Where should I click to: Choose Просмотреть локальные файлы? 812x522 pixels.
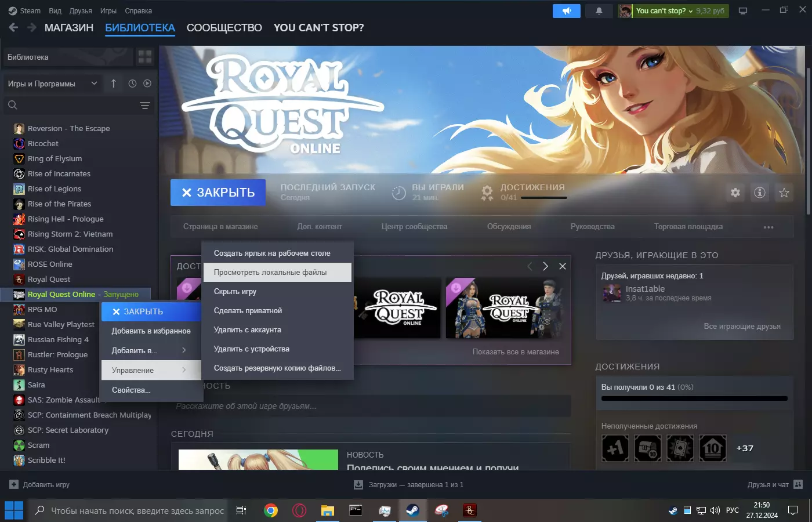[x=277, y=272]
